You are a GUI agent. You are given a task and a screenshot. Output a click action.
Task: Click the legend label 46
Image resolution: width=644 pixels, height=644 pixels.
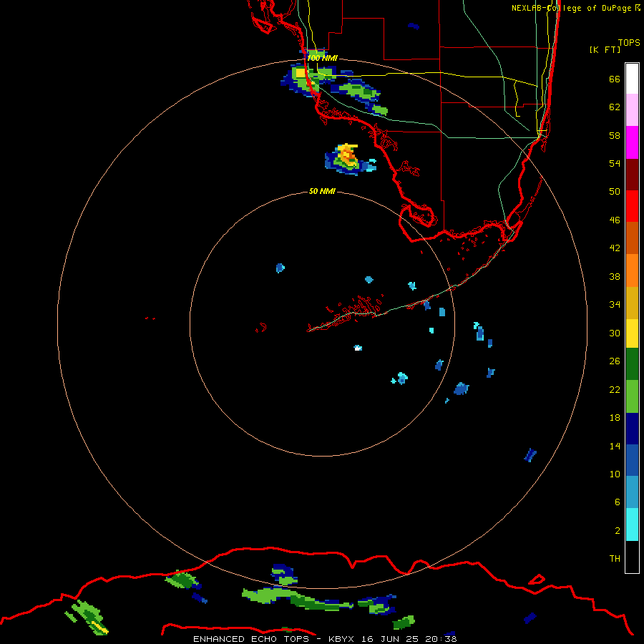615,220
